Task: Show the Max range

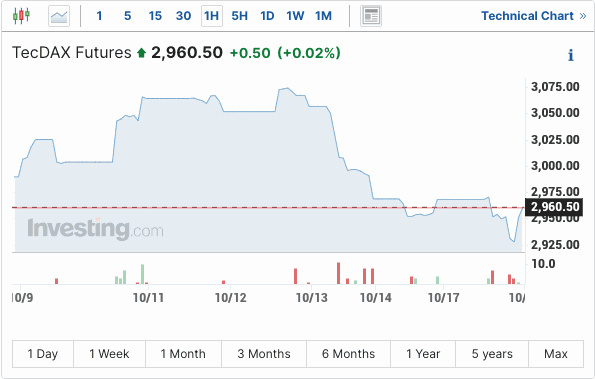Action: click(556, 354)
